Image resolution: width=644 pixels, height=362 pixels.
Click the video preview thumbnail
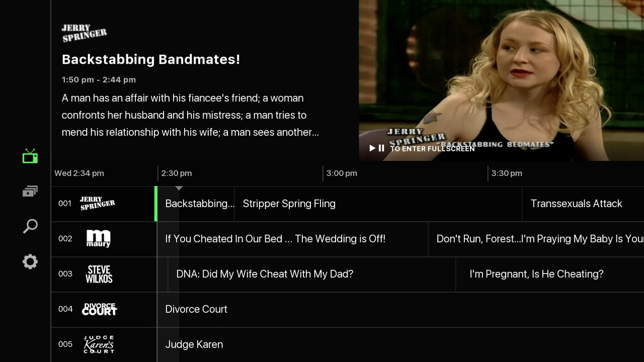(x=501, y=80)
